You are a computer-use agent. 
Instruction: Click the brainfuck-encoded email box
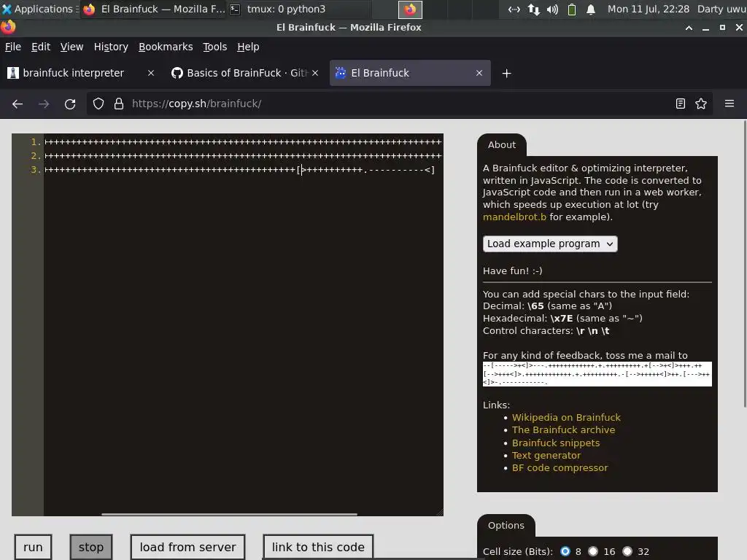(597, 374)
